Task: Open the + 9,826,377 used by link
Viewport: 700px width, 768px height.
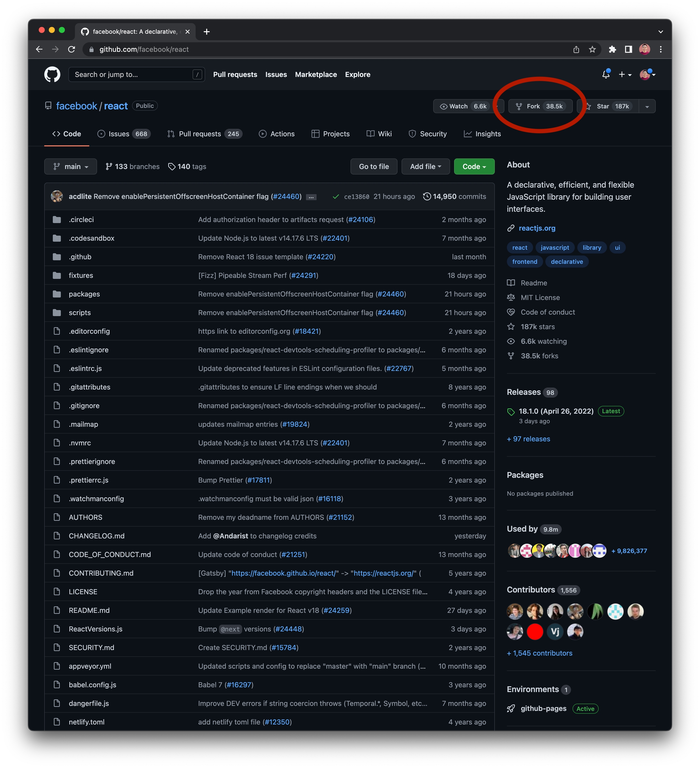Action: click(629, 551)
